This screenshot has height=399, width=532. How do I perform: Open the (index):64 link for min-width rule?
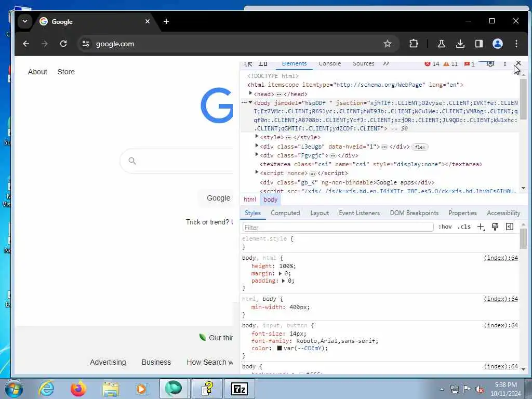point(501,299)
